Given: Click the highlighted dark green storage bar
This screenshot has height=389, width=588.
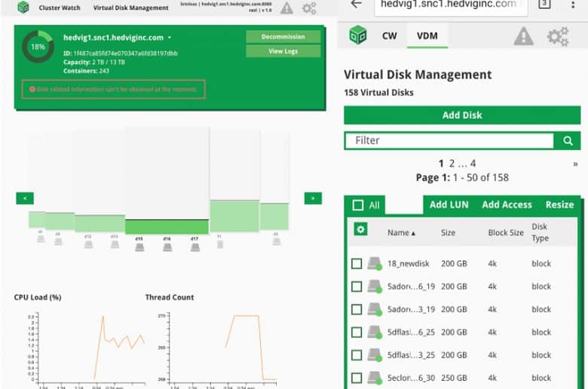Looking at the screenshot, I should [x=167, y=227].
